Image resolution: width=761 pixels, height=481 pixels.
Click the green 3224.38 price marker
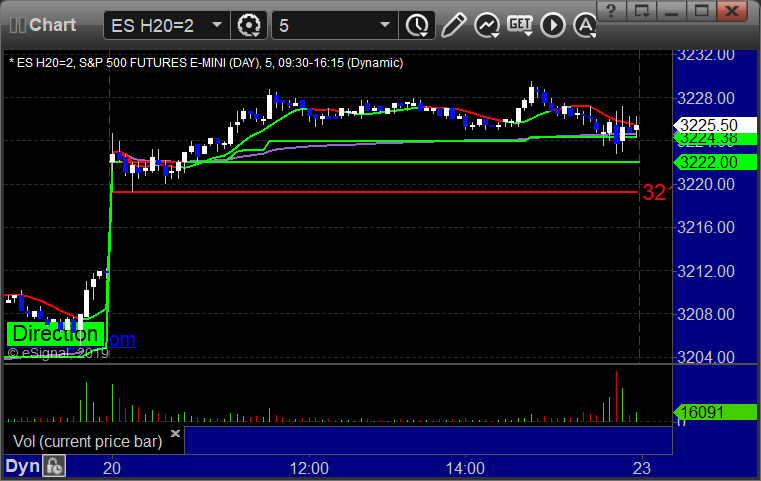point(715,139)
